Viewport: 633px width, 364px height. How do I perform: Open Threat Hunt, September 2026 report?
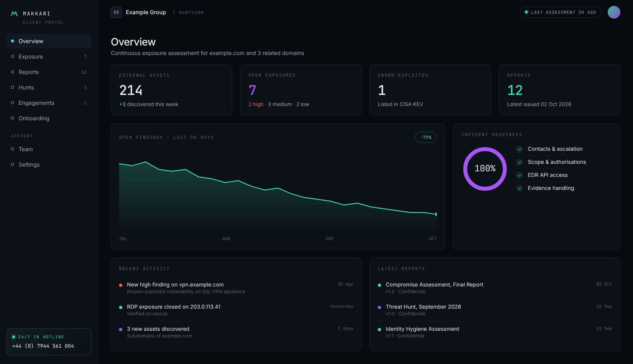pyautogui.click(x=495, y=310)
